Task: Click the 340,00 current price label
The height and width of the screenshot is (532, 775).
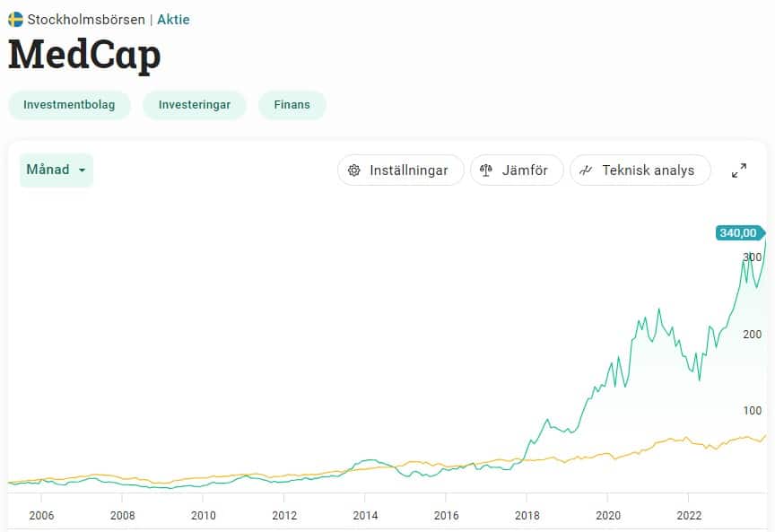Action: [x=737, y=233]
